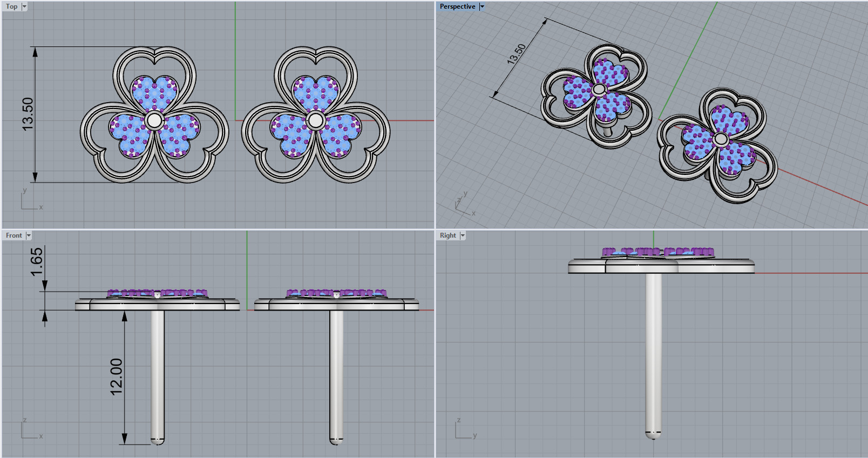Select the Right viewport title label

tap(447, 235)
